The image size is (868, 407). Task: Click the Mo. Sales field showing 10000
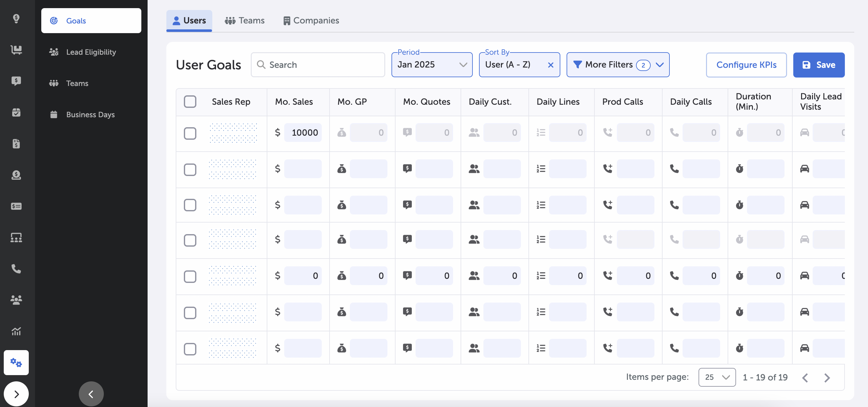(x=303, y=133)
